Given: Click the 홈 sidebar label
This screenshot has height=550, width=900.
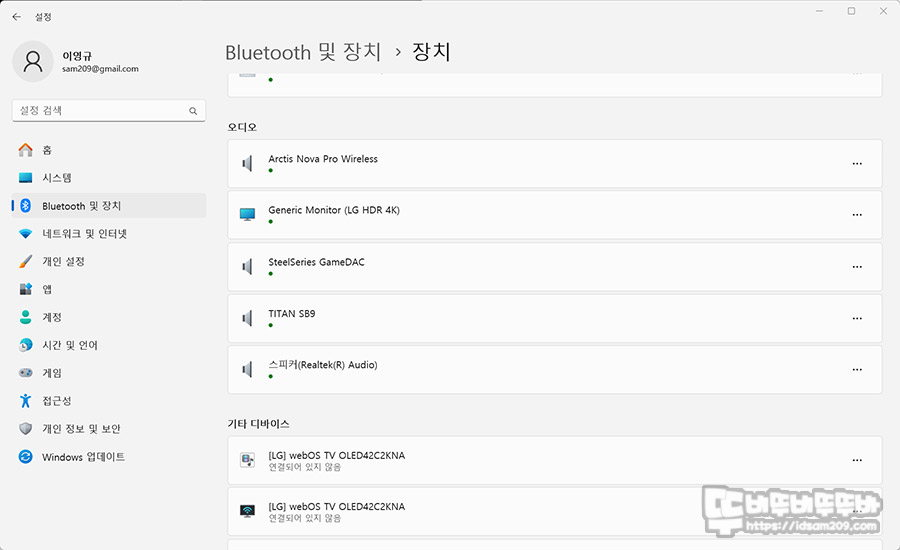Looking at the screenshot, I should pos(47,150).
